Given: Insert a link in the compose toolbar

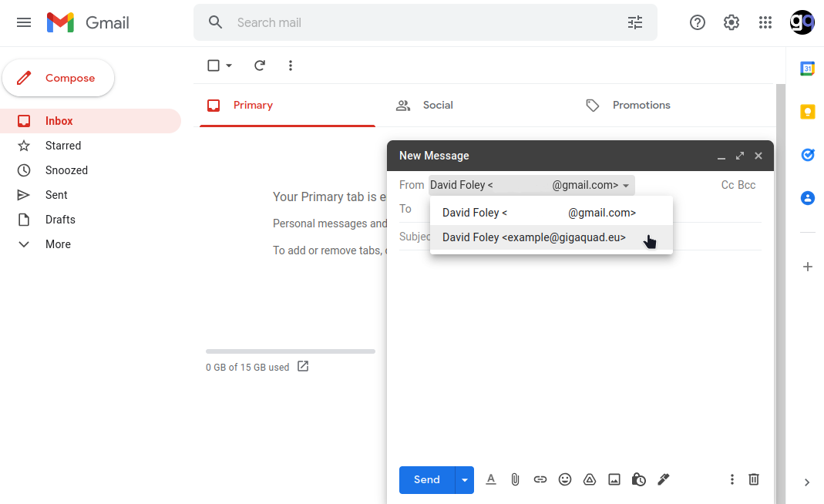Looking at the screenshot, I should 540,479.
